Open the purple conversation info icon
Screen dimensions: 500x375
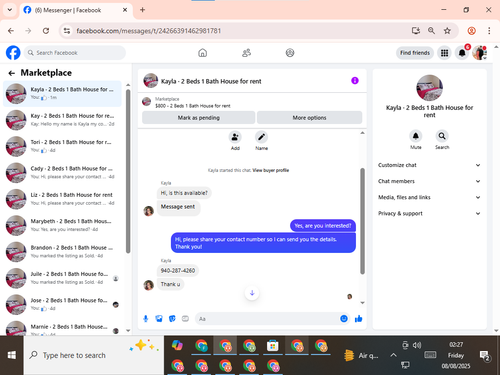[355, 81]
